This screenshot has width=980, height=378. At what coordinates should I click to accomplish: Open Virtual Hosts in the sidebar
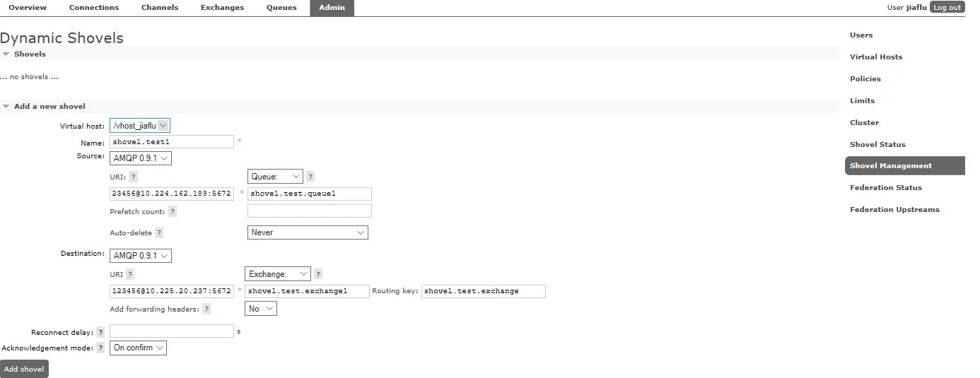point(876,57)
